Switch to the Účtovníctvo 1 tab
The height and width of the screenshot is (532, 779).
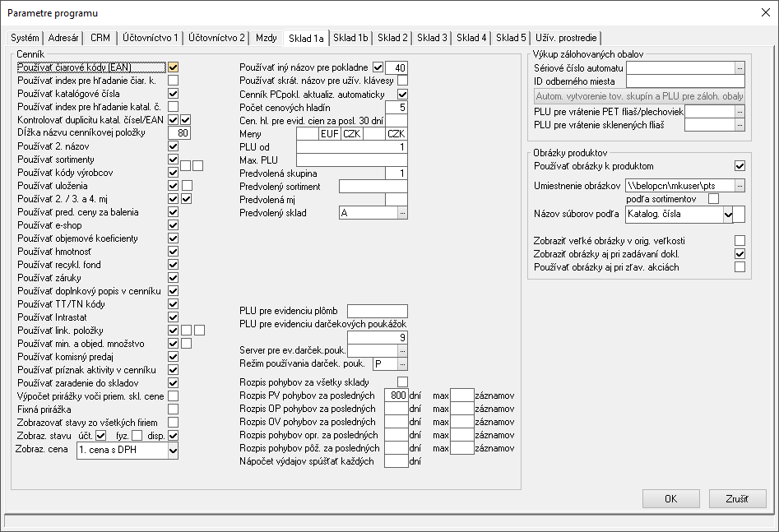coord(150,38)
